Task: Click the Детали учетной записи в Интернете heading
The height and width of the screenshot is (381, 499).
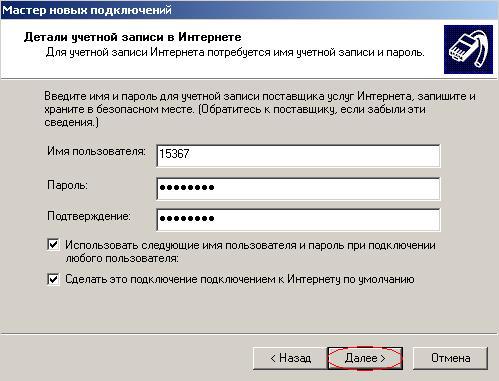Action: (133, 37)
